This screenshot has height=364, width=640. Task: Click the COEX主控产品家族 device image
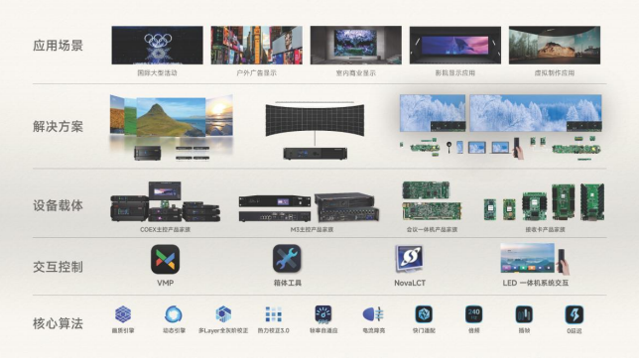pos(166,202)
